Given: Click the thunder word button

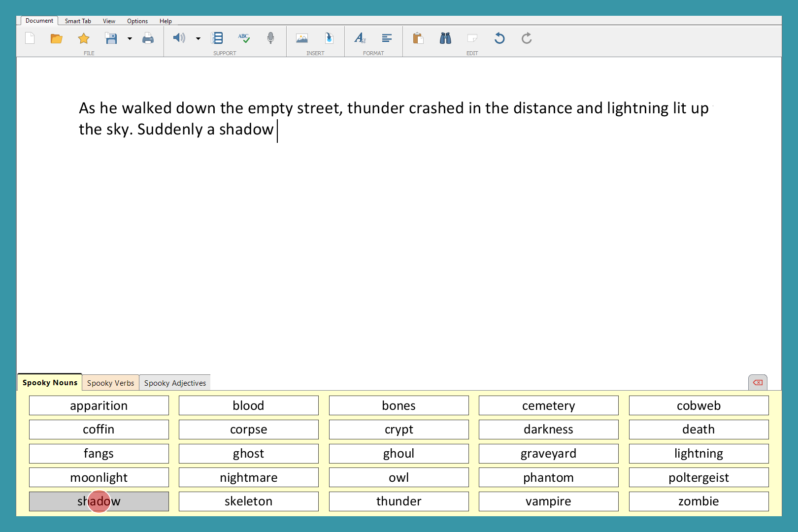Looking at the screenshot, I should coord(399,501).
